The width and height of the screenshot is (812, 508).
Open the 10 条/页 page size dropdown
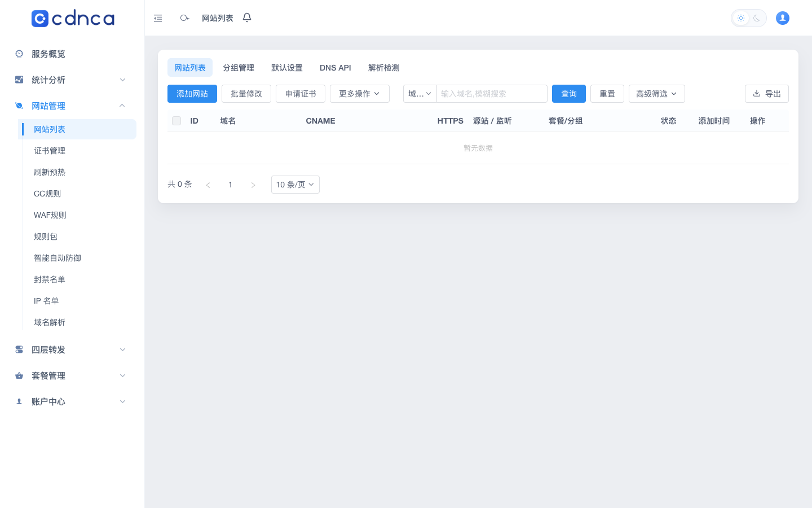295,185
